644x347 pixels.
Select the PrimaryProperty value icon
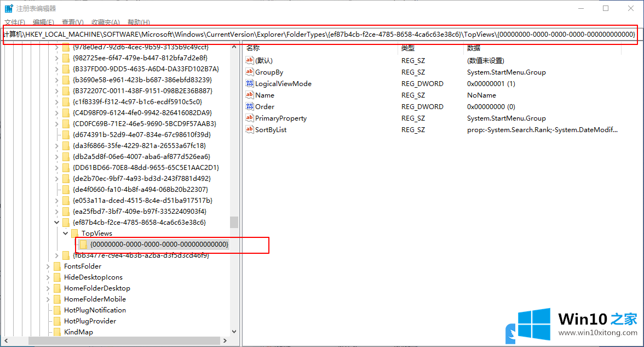coord(250,118)
